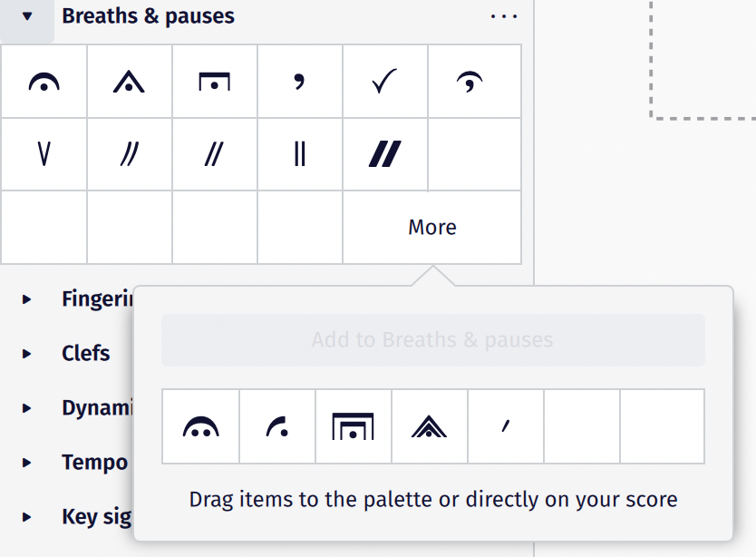Click the Add to Breaths & pauses button
Viewport: 756px width, 557px height.
coord(432,339)
